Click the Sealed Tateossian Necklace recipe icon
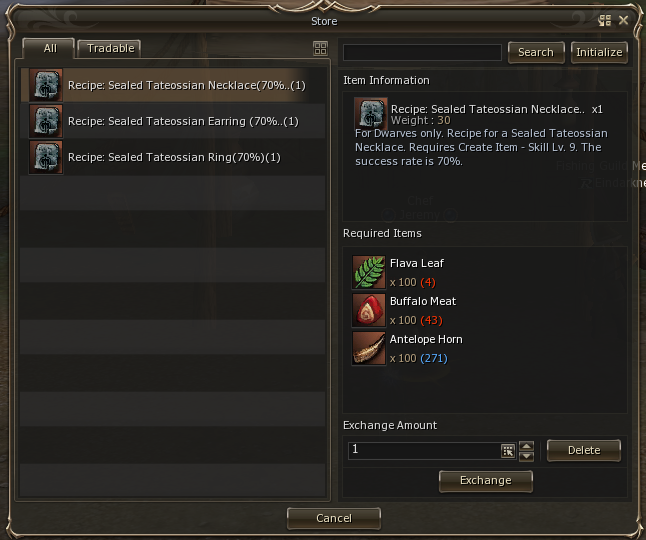This screenshot has width=646, height=540. point(46,85)
